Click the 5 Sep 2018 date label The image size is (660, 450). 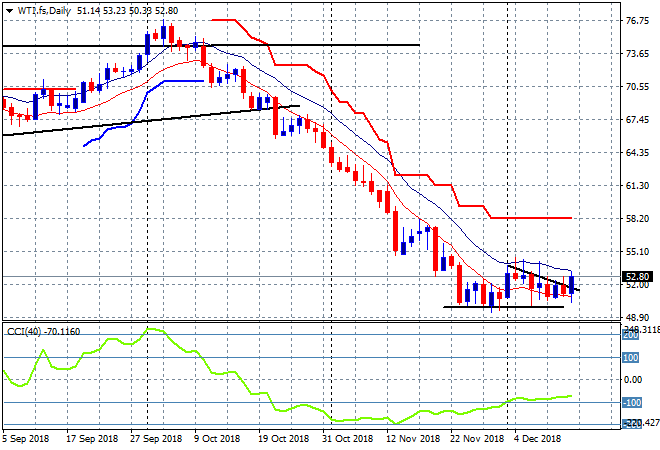coord(25,439)
